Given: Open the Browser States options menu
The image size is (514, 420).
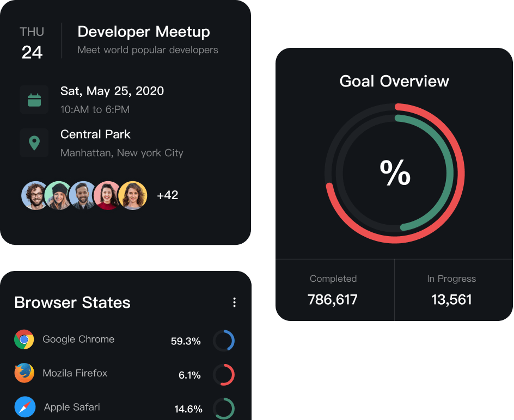Looking at the screenshot, I should (235, 302).
